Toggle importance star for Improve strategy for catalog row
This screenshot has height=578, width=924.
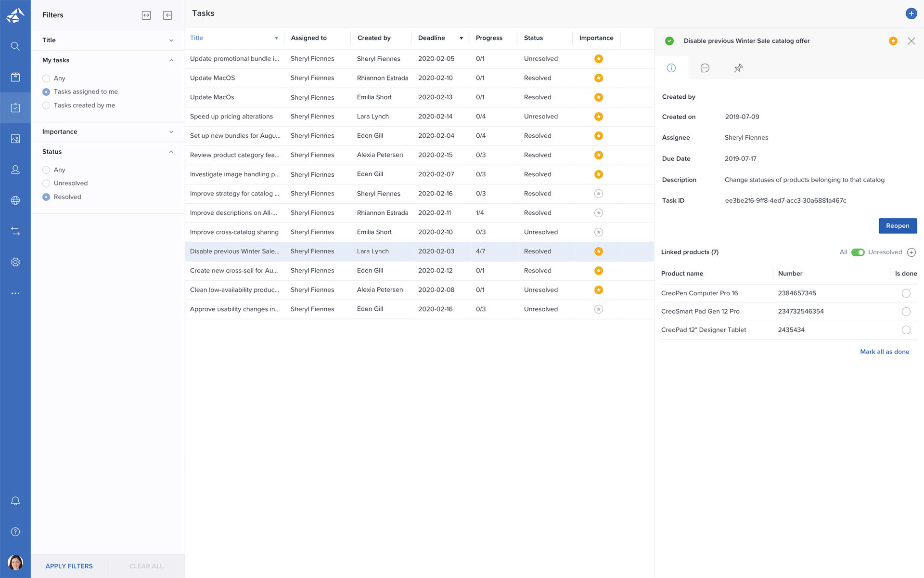click(599, 194)
